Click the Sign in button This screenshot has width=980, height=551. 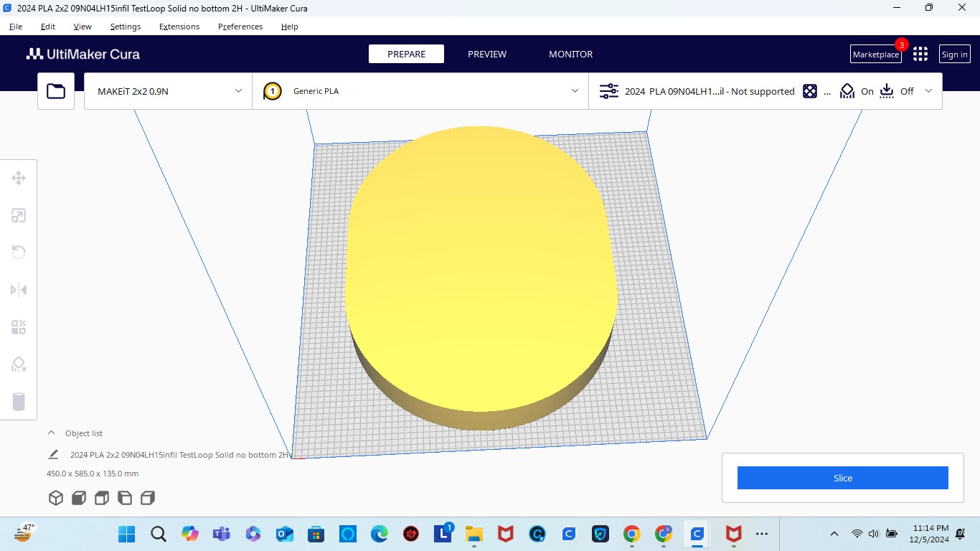(x=954, y=55)
